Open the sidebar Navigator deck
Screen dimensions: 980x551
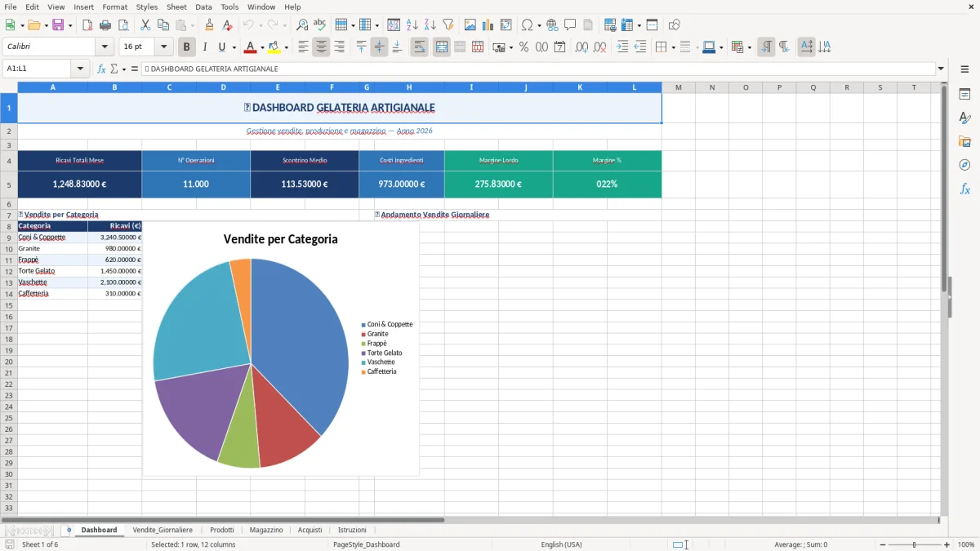click(964, 165)
